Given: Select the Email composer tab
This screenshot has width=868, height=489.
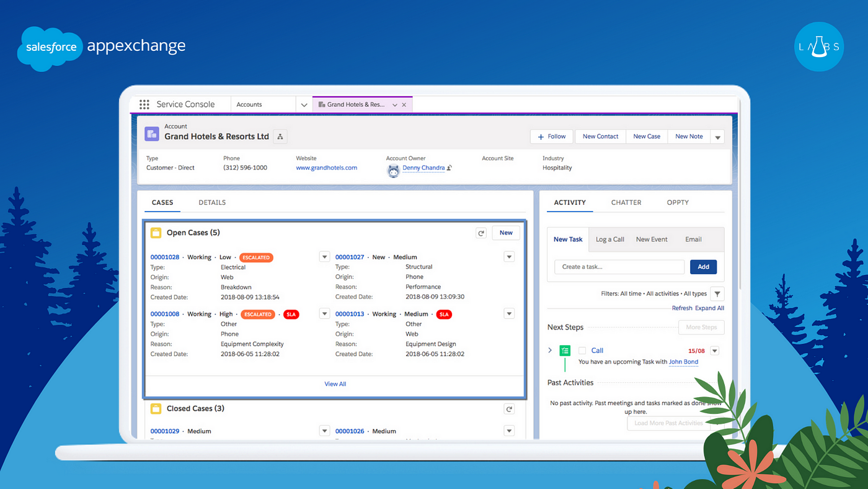Looking at the screenshot, I should pos(693,240).
